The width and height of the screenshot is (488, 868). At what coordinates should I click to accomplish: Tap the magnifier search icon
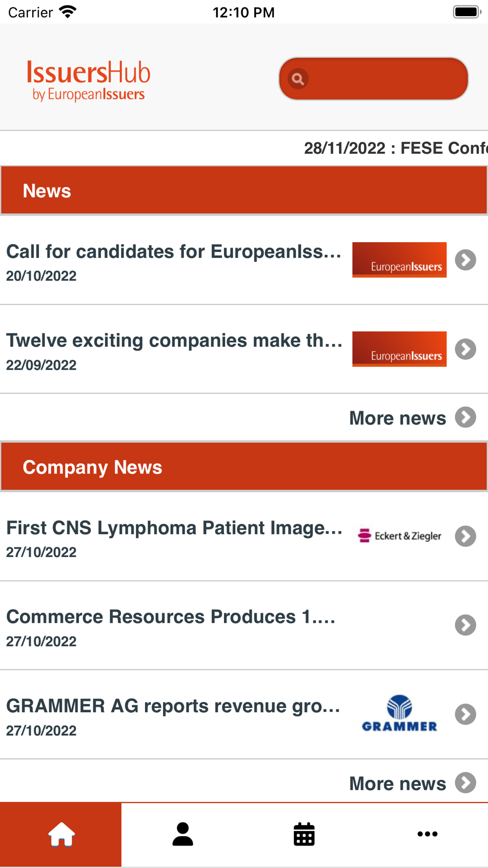298,79
